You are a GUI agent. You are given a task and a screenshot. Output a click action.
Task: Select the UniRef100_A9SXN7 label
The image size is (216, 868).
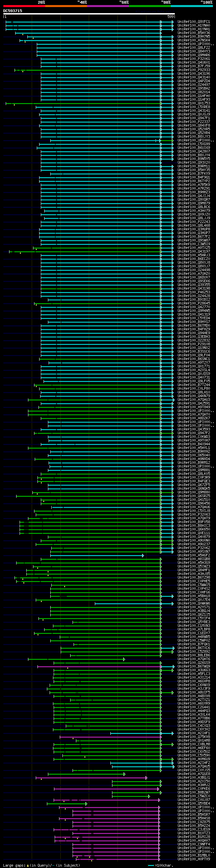click(194, 552)
